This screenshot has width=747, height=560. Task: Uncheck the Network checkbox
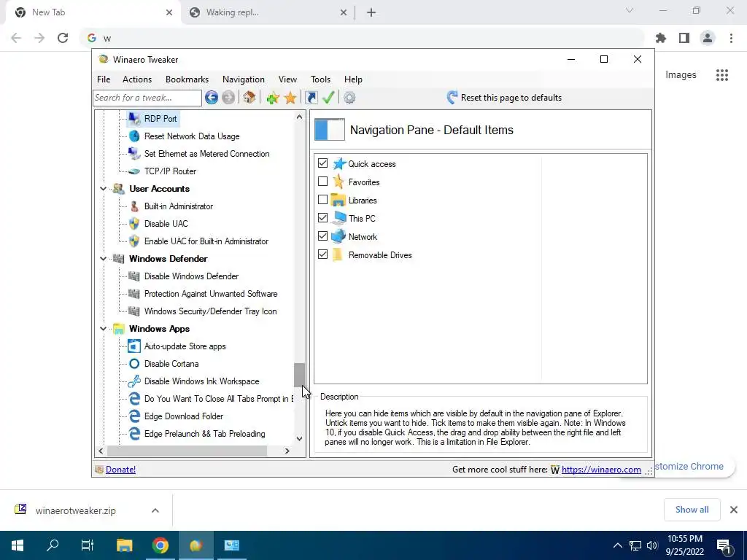pyautogui.click(x=323, y=236)
